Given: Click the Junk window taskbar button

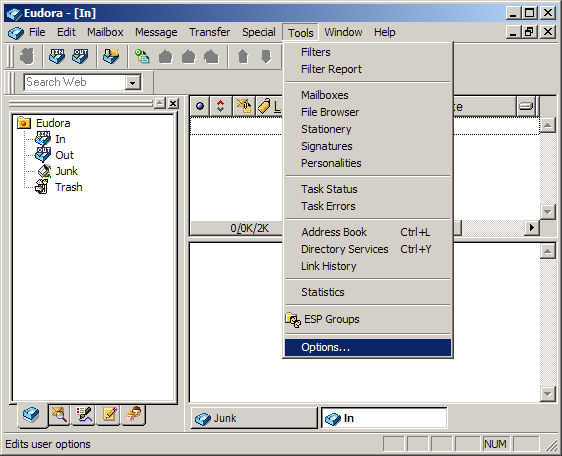Looking at the screenshot, I should 254,418.
